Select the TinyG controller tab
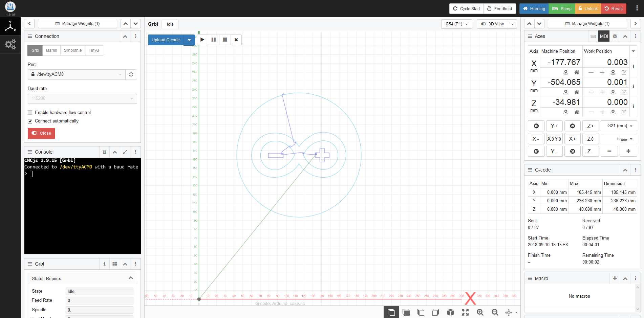644x318 pixels. tap(94, 50)
